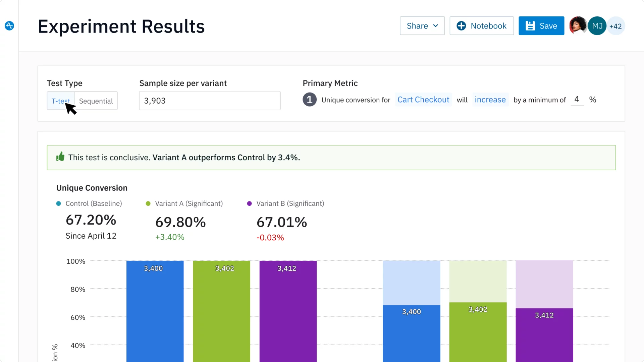The width and height of the screenshot is (644, 362).
Task: Select the Sequential test type toggle
Action: pyautogui.click(x=96, y=101)
